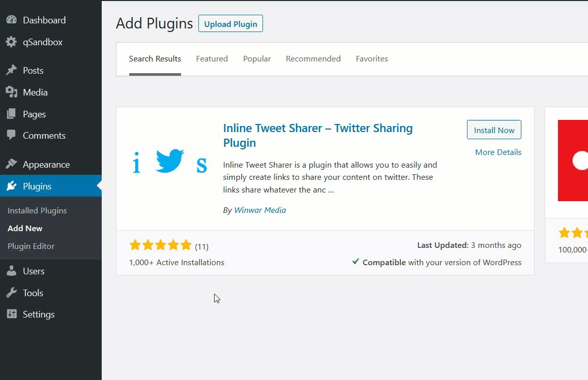
Task: Select the Posts pushpin icon
Action: [x=12, y=70]
